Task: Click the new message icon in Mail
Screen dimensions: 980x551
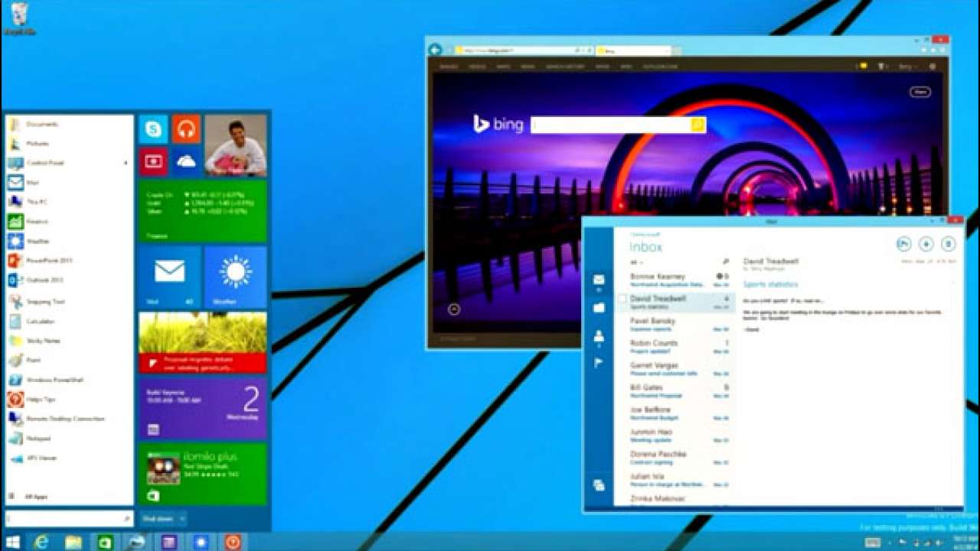Action: click(x=926, y=244)
